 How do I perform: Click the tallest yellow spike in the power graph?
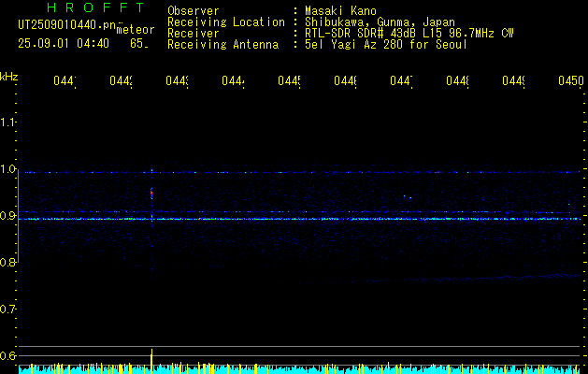point(151,361)
